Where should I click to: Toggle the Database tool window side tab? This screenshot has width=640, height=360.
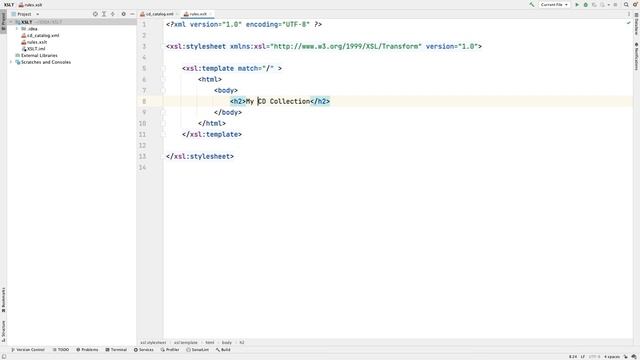coord(636,24)
